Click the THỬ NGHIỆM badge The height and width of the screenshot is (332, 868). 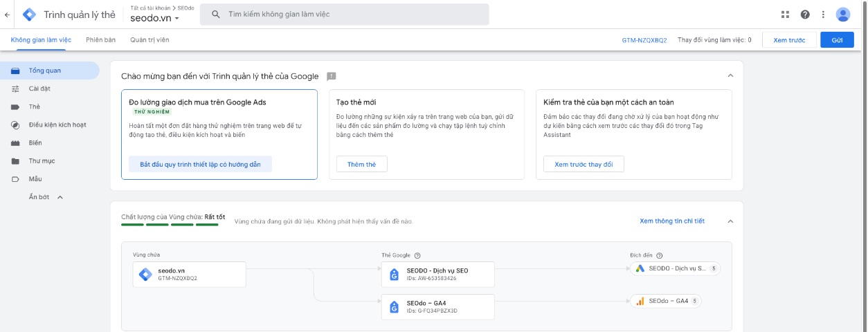click(x=152, y=111)
